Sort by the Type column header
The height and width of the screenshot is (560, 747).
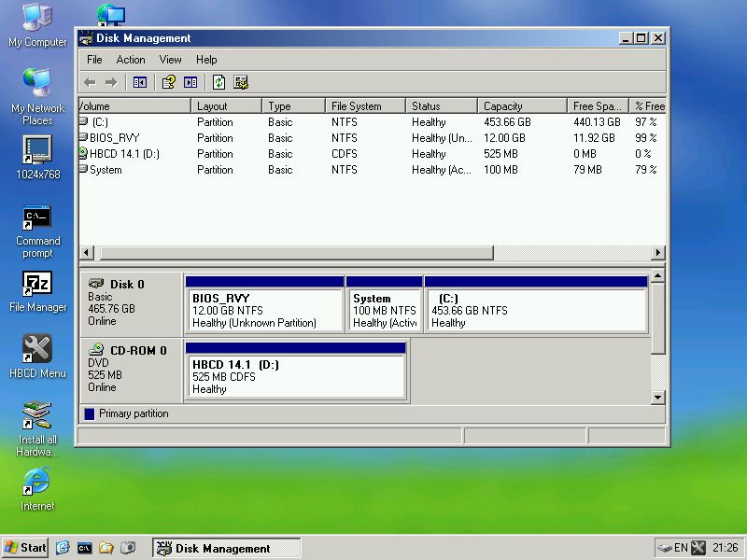(x=293, y=105)
